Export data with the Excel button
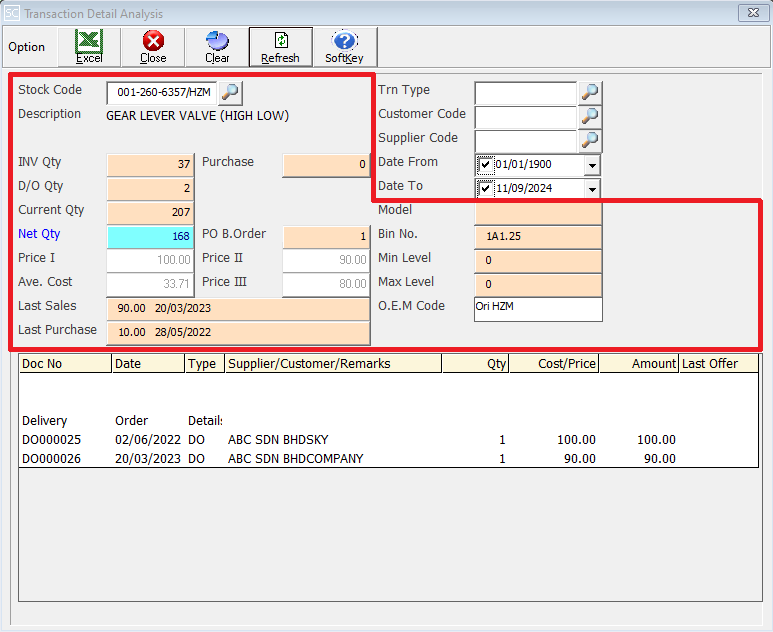 [89, 47]
